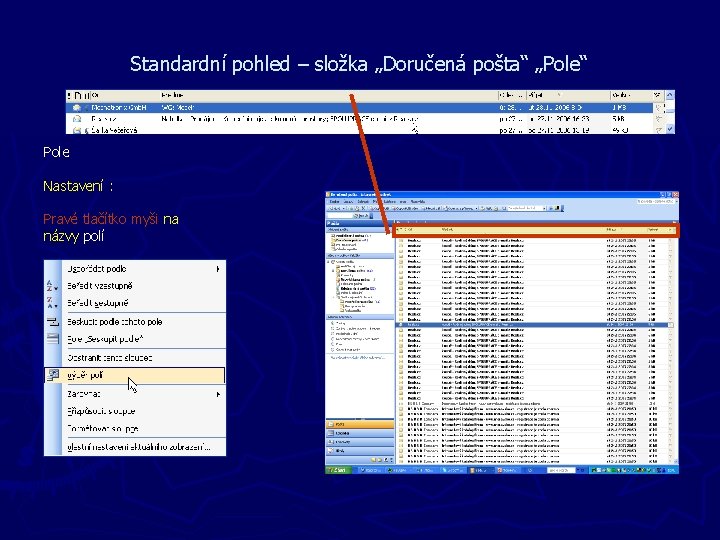This screenshot has width=720, height=540.
Task: Click the Windows Start button in Outlook screenshot
Action: coord(337,470)
